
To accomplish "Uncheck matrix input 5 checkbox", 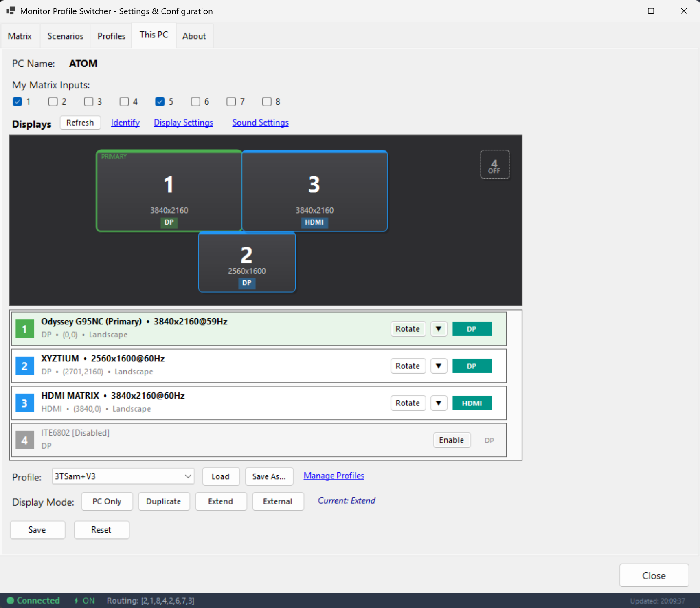I will 160,101.
